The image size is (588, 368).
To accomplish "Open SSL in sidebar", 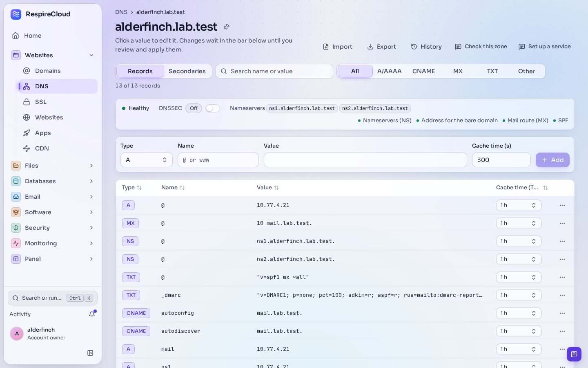I will tap(58, 102).
